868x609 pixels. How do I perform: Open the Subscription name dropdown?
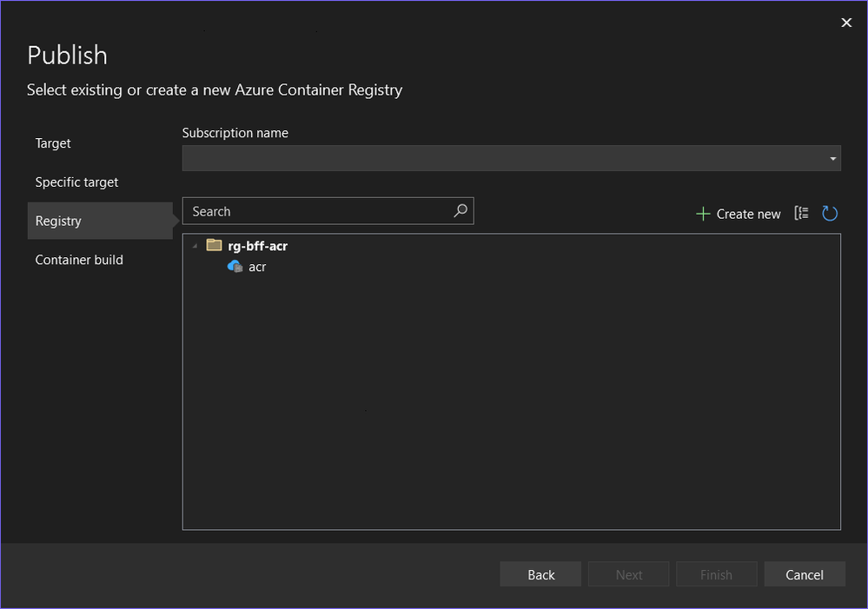click(512, 158)
